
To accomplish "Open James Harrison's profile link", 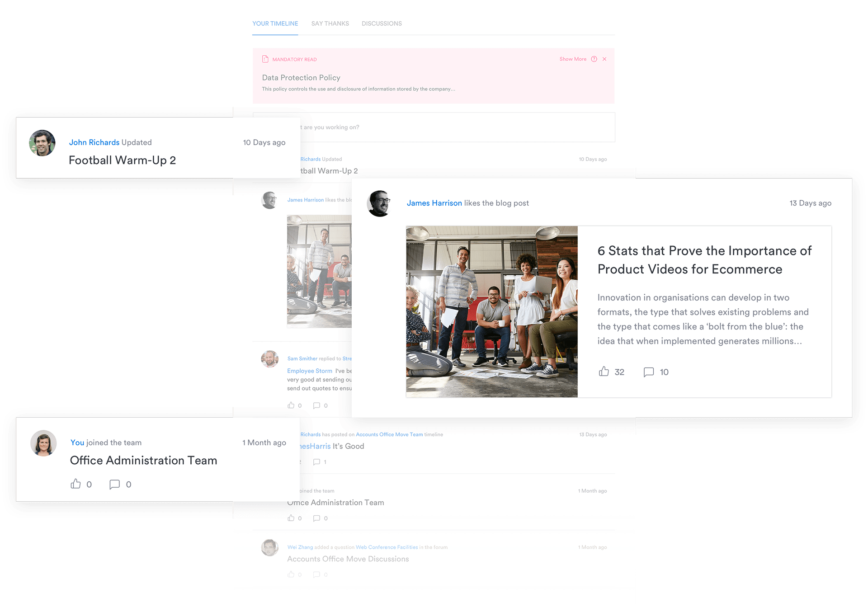I will point(434,203).
